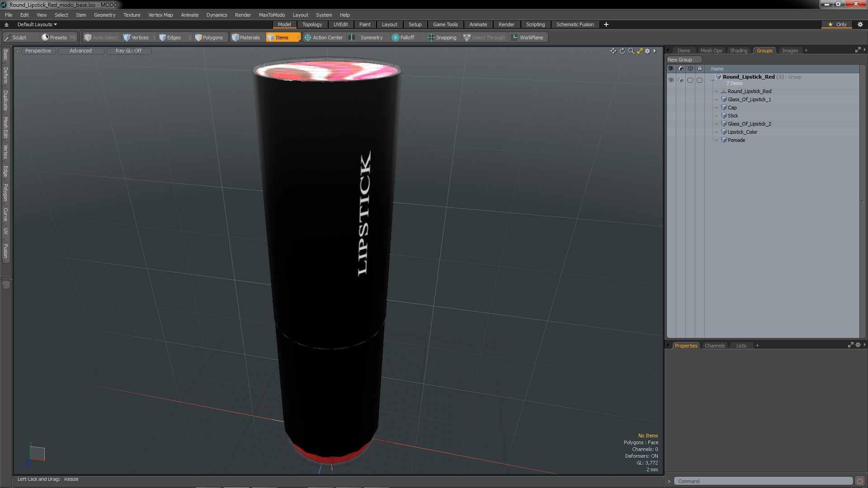
Task: Select the Lipstick_Color item in list
Action: coord(742,132)
